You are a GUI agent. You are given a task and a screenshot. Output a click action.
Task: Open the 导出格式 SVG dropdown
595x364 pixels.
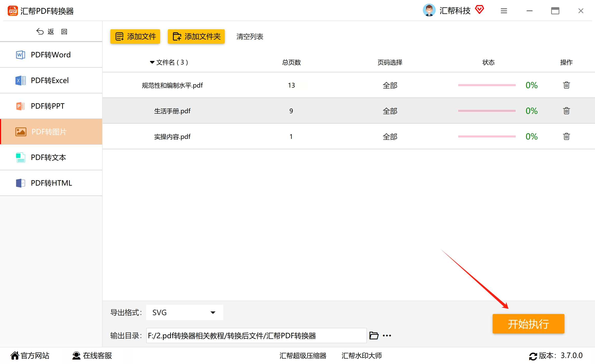pyautogui.click(x=184, y=312)
